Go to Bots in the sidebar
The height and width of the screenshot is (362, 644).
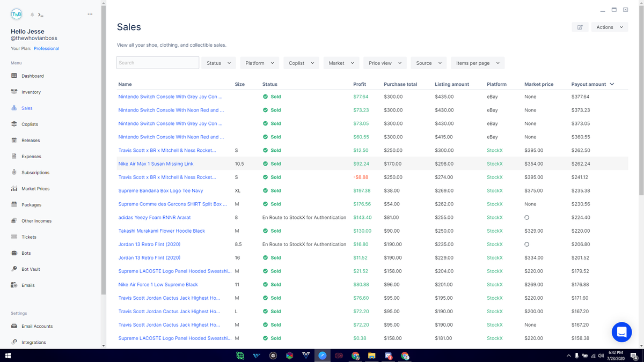tap(26, 253)
